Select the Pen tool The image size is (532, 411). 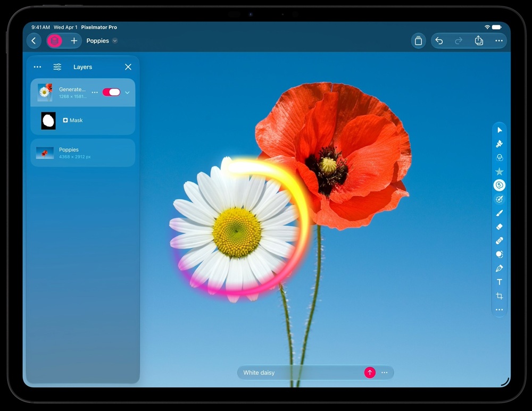click(x=500, y=268)
